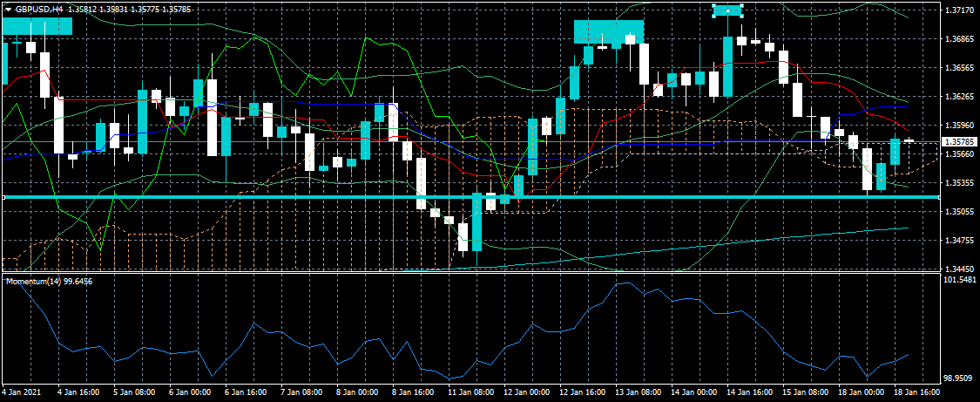980x402 pixels.
Task: Click the 4 Jan 16:00 time label
Action: 78,392
